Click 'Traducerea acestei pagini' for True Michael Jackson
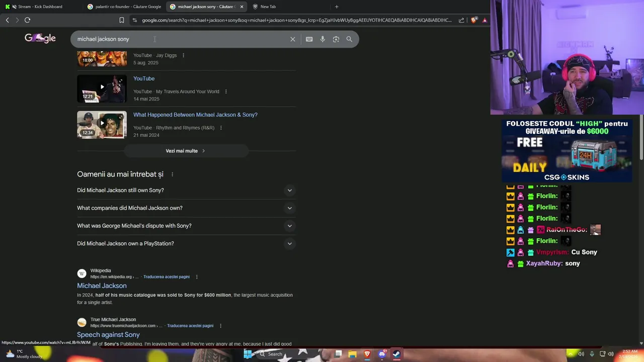 pyautogui.click(x=190, y=326)
